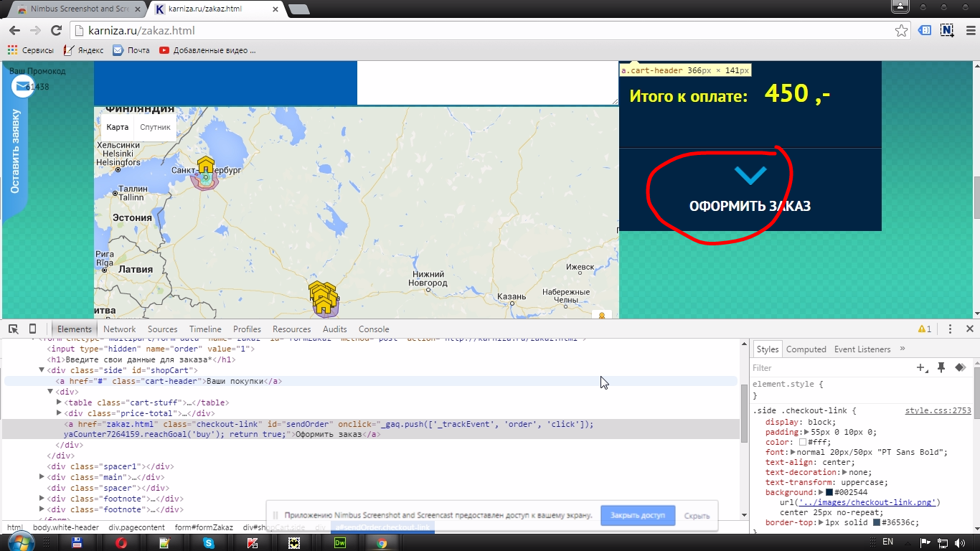Toggle the DevTools device mode icon
The width and height of the screenshot is (980, 551).
[32, 329]
